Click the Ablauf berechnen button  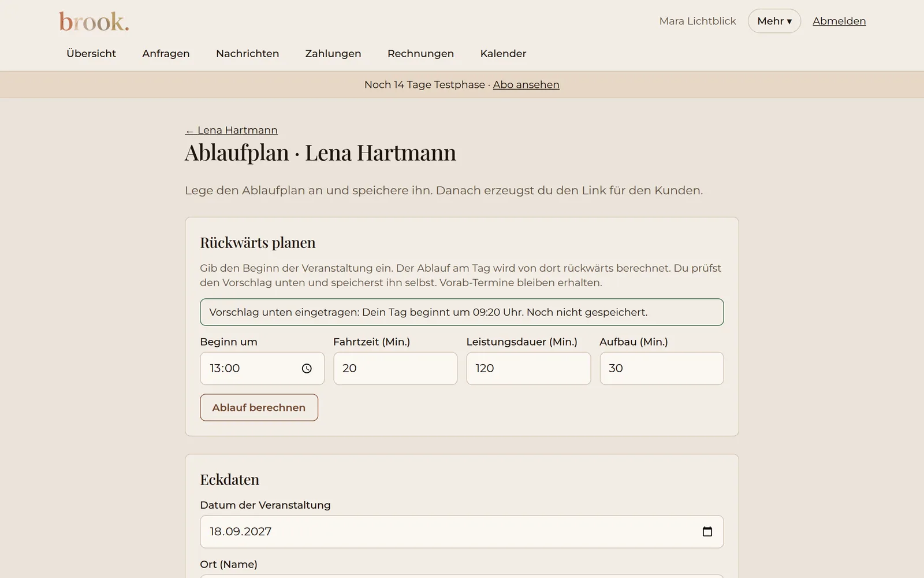tap(259, 407)
